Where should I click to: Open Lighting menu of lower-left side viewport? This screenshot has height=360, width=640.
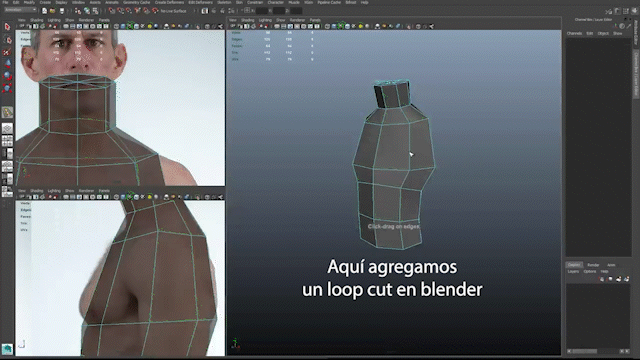[54, 191]
